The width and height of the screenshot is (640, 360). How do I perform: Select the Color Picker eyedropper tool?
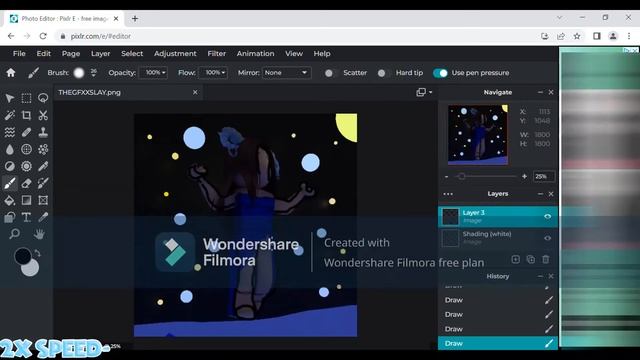43,217
